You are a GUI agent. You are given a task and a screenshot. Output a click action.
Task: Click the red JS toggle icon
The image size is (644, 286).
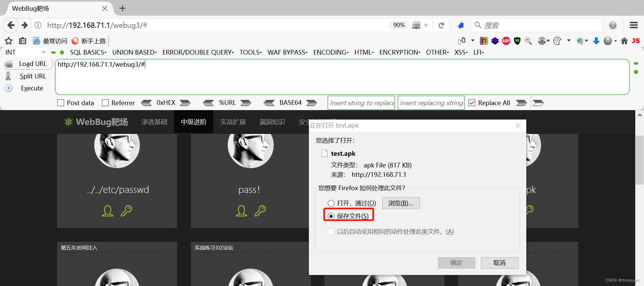tap(636, 41)
